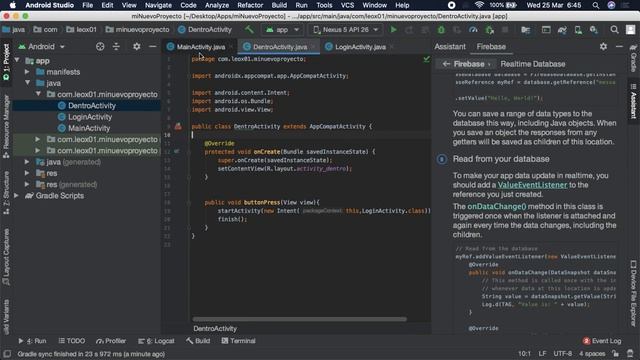Run the app with the green play icon

393,29
